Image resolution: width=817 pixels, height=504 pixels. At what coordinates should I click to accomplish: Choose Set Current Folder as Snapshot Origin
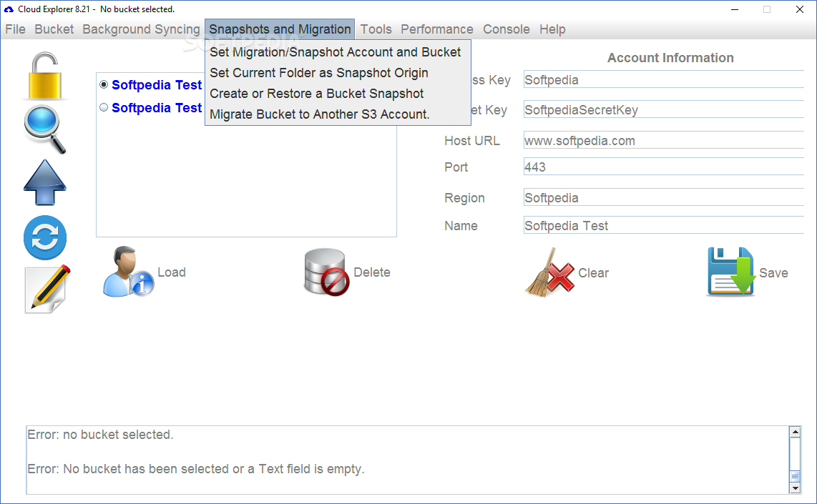pyautogui.click(x=338, y=73)
